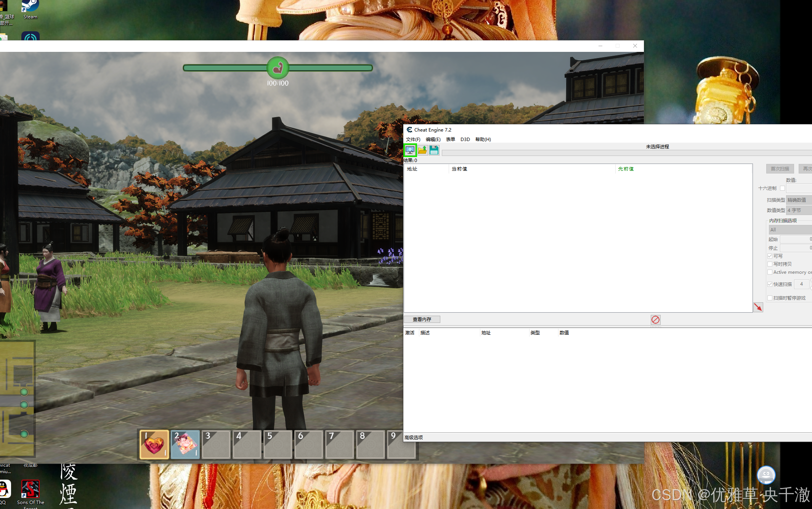Click the 首次扫描 button

(x=780, y=169)
